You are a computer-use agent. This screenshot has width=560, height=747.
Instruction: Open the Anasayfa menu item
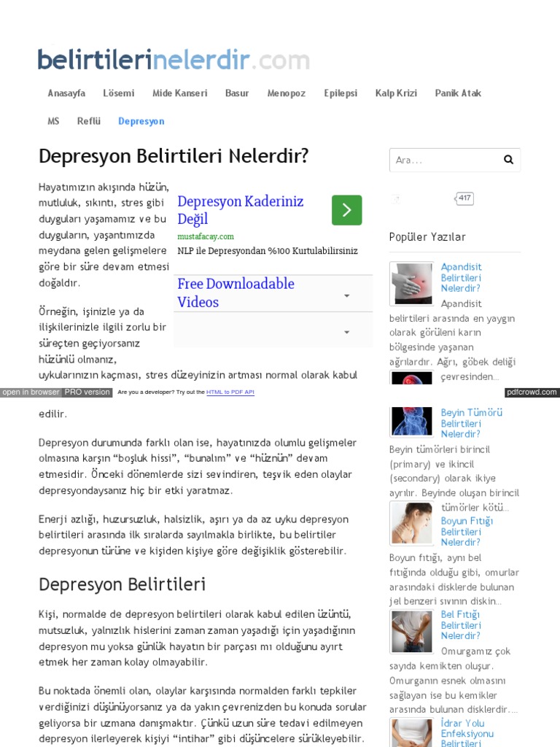click(66, 93)
